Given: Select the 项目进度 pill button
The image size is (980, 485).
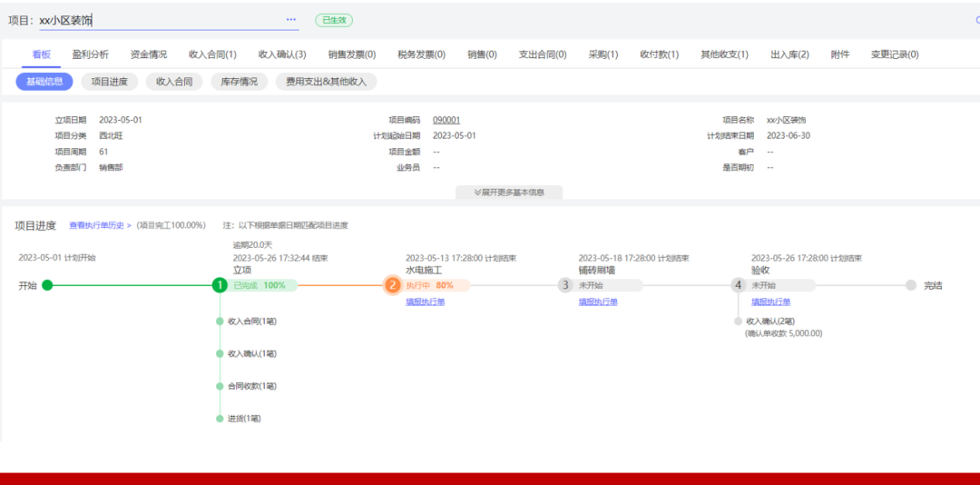Looking at the screenshot, I should pos(110,82).
